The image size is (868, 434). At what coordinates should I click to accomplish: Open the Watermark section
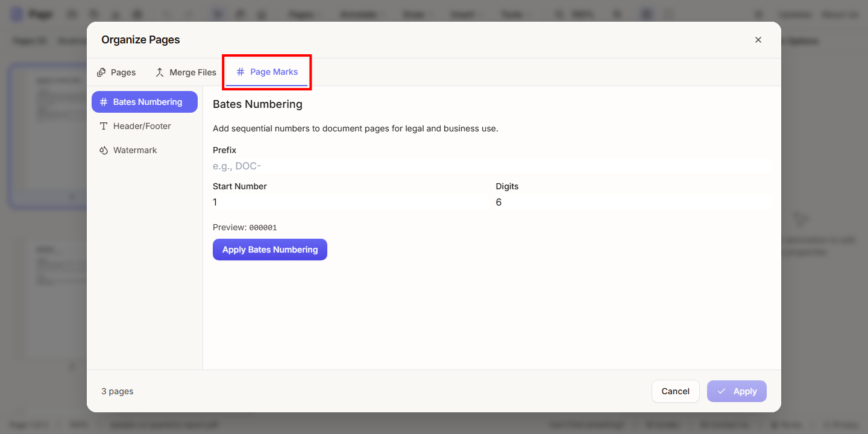click(145, 150)
